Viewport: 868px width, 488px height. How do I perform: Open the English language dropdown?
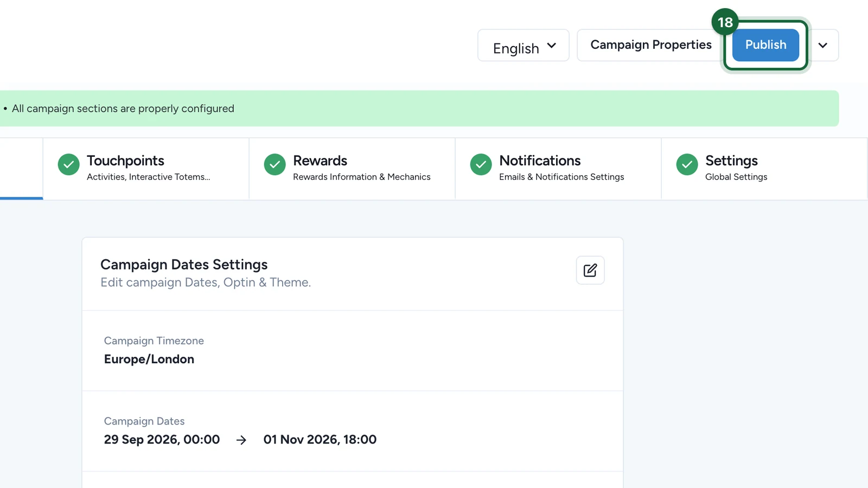pyautogui.click(x=524, y=46)
